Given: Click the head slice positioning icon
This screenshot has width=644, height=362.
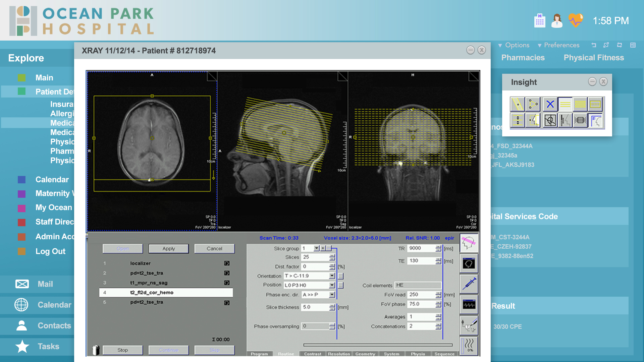Looking at the screenshot, I should [469, 243].
